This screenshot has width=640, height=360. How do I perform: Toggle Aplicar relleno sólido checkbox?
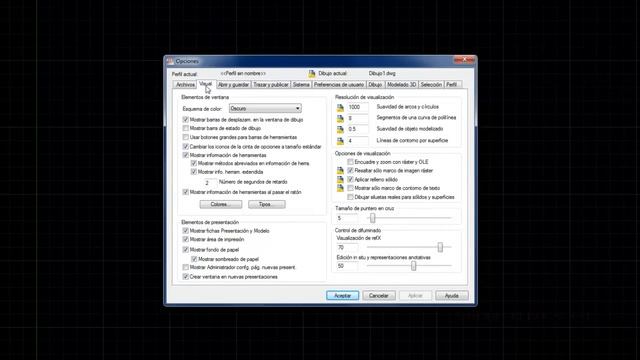[350, 179]
